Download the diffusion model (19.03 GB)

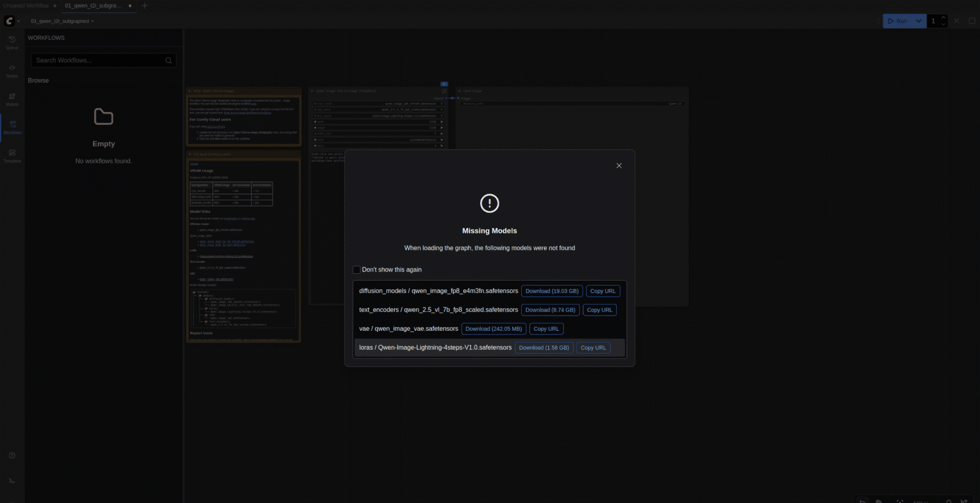551,291
